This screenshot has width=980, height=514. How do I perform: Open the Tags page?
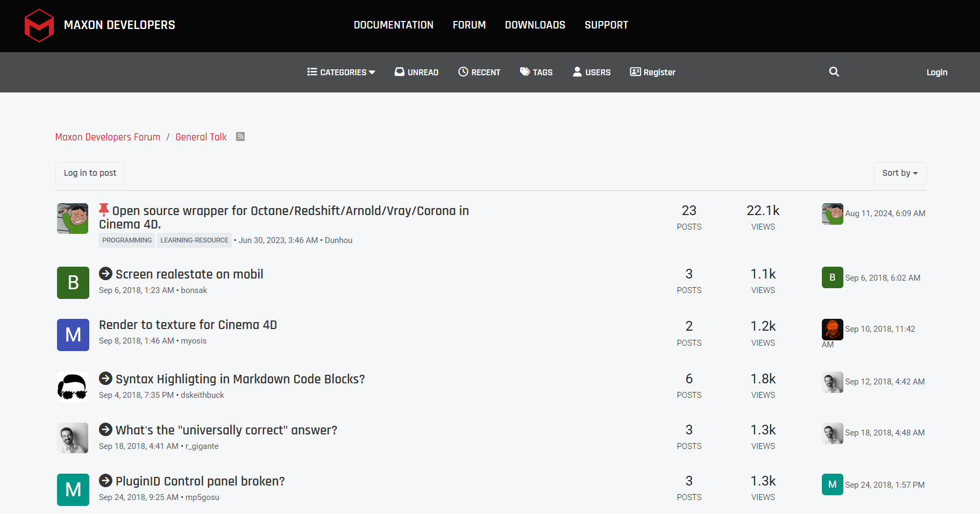tap(536, 72)
